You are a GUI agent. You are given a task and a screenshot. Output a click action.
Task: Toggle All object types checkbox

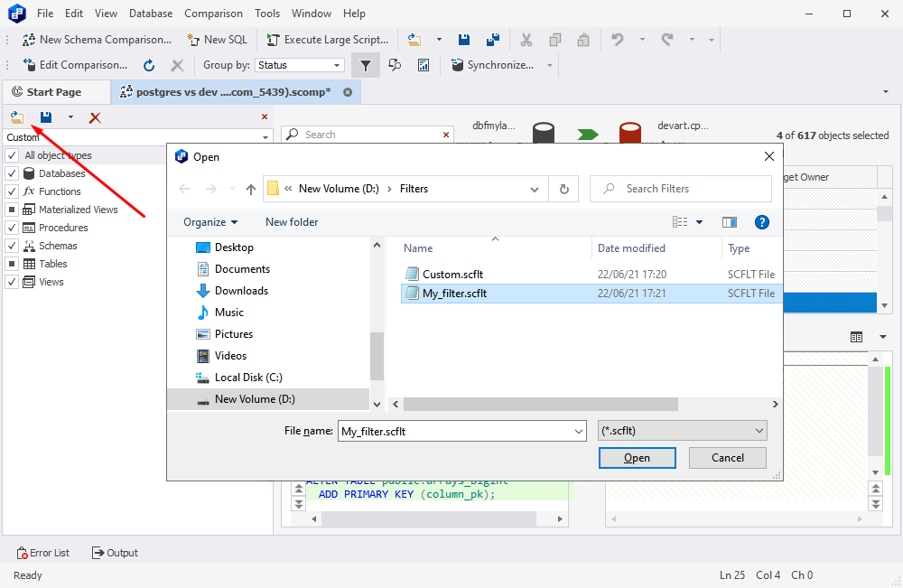tap(12, 155)
